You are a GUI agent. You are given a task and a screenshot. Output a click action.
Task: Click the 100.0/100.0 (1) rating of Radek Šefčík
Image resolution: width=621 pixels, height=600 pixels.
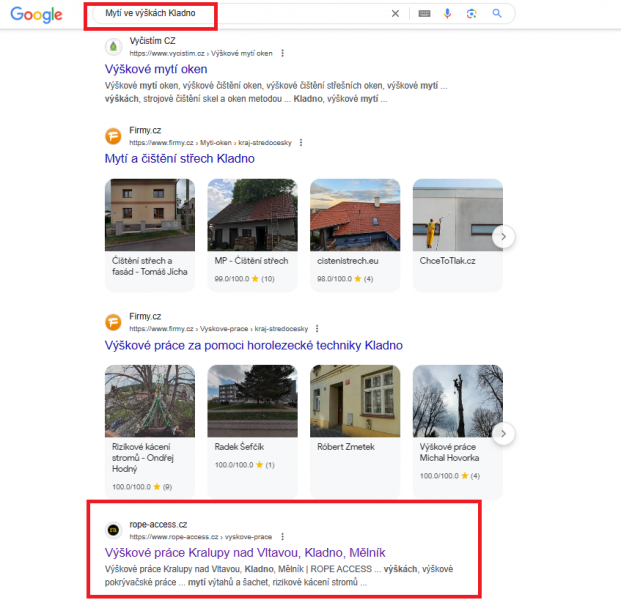[244, 465]
